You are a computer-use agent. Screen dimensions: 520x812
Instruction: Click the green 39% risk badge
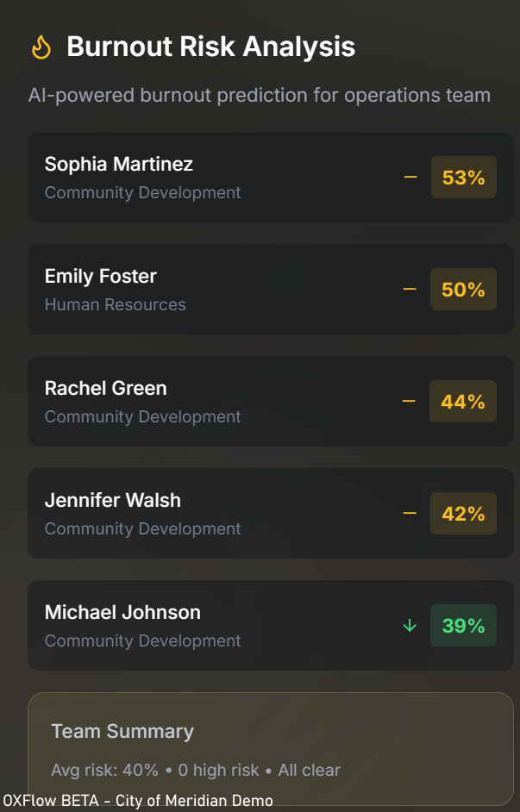[463, 626]
